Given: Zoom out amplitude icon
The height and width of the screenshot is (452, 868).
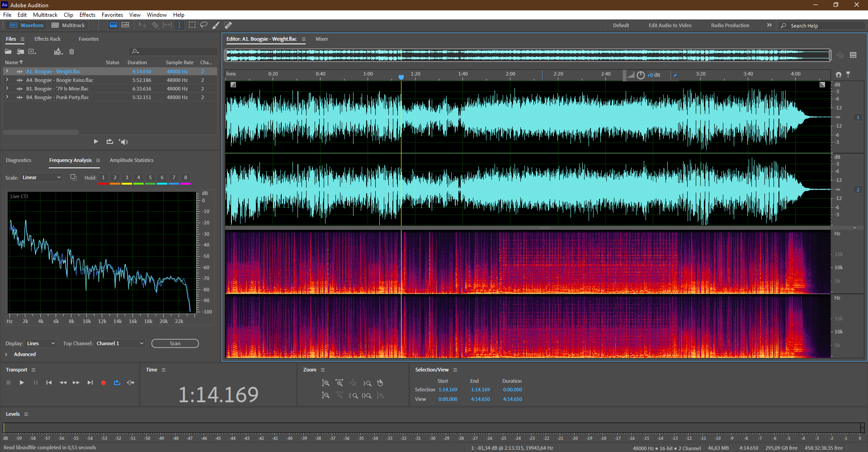Looking at the screenshot, I should pos(325,395).
